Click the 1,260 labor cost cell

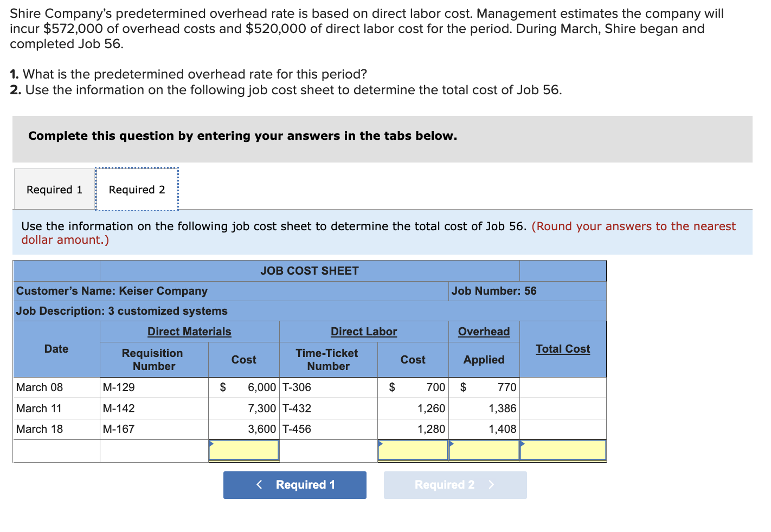pos(413,408)
